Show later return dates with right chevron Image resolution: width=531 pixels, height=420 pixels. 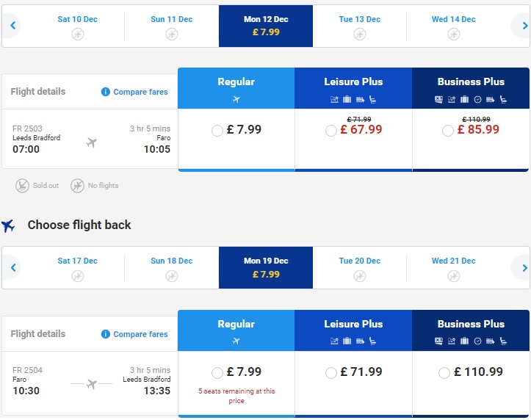524,268
